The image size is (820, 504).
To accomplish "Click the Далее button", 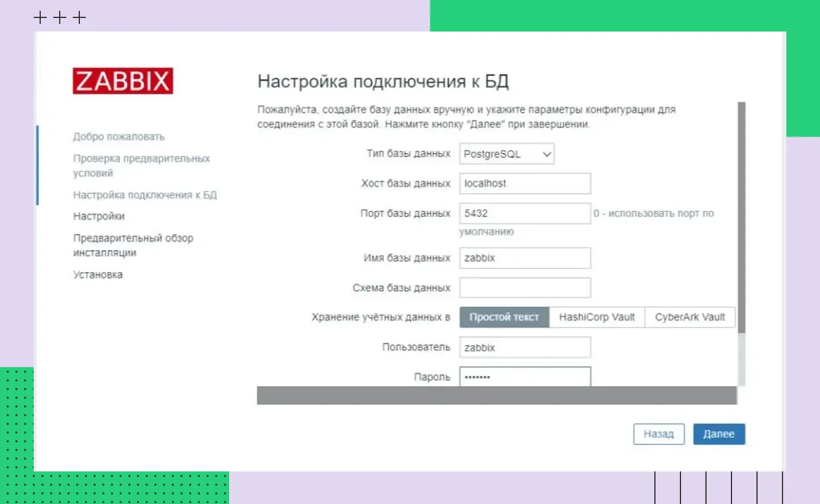I will point(719,434).
